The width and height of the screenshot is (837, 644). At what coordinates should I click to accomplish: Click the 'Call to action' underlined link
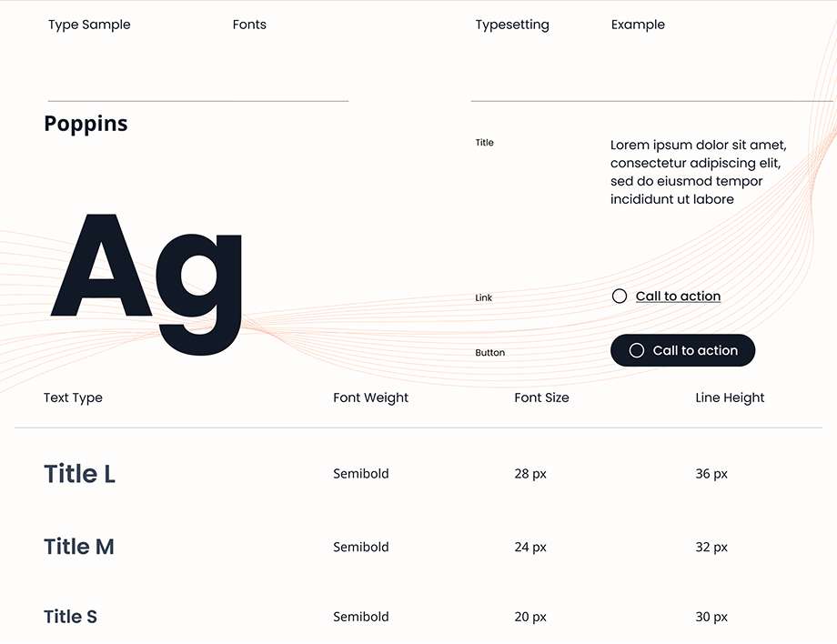(678, 296)
